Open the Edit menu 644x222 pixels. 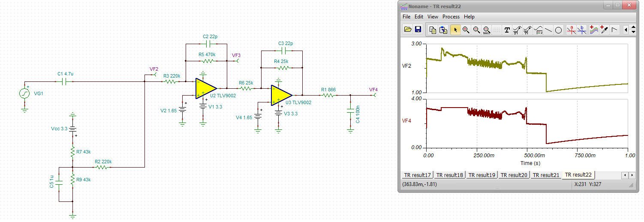pos(419,17)
